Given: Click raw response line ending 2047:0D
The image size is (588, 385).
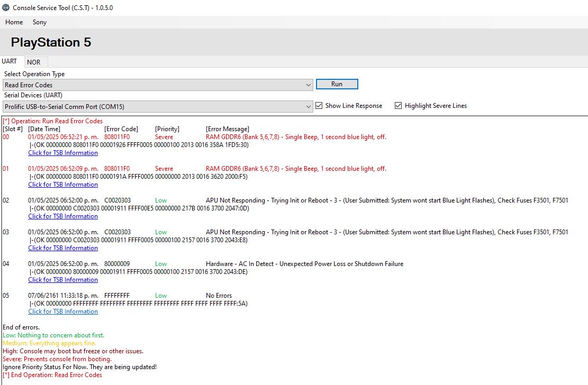Looking at the screenshot, I should (x=139, y=208).
